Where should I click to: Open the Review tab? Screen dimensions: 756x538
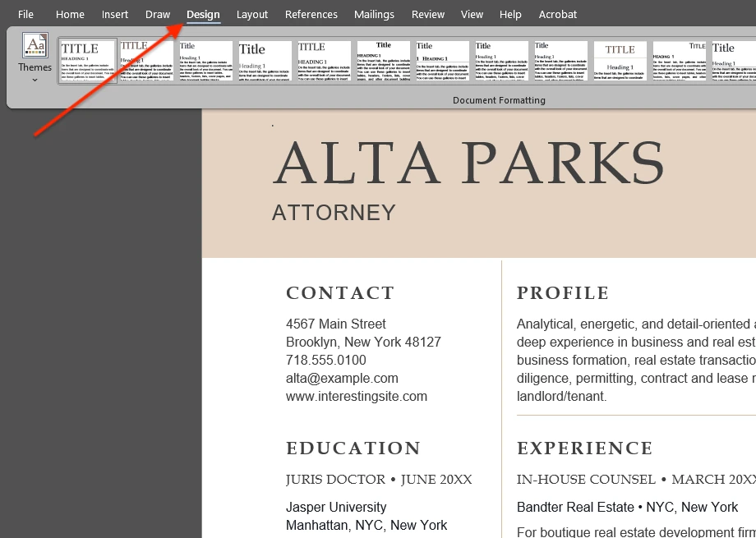click(428, 14)
